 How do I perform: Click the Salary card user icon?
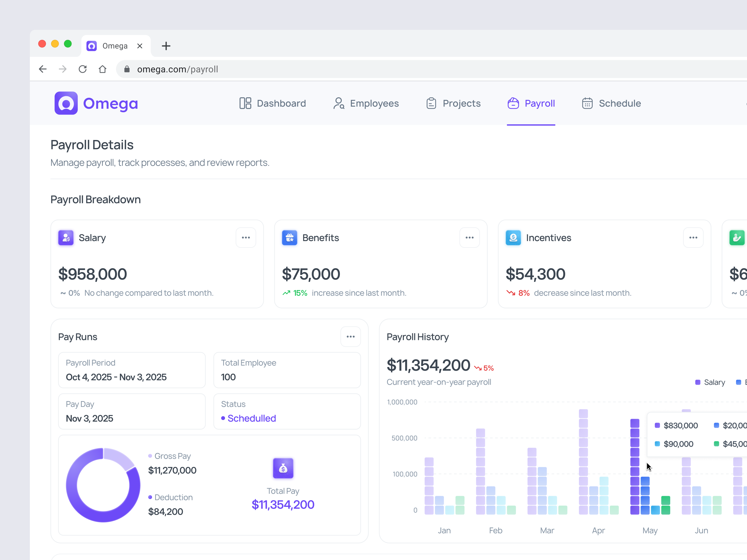point(66,238)
